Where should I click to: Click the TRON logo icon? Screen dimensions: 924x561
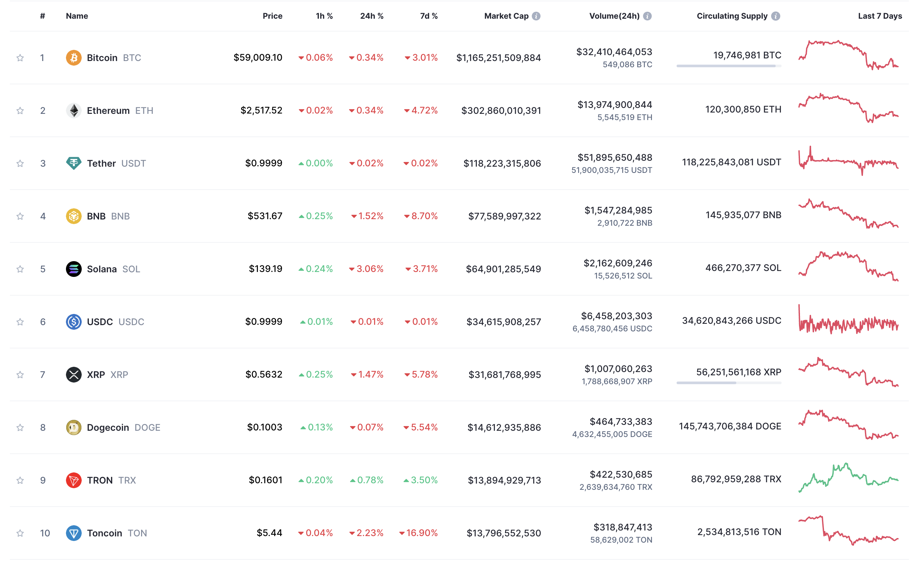73,480
